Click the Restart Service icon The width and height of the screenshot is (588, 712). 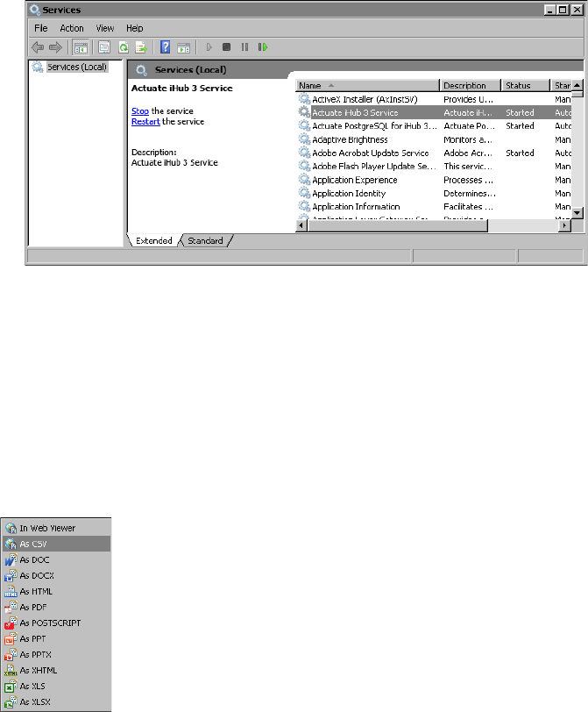(x=263, y=47)
